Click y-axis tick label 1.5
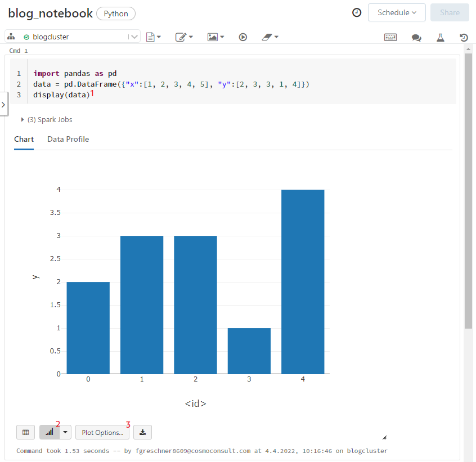476x462 pixels. tap(55, 305)
